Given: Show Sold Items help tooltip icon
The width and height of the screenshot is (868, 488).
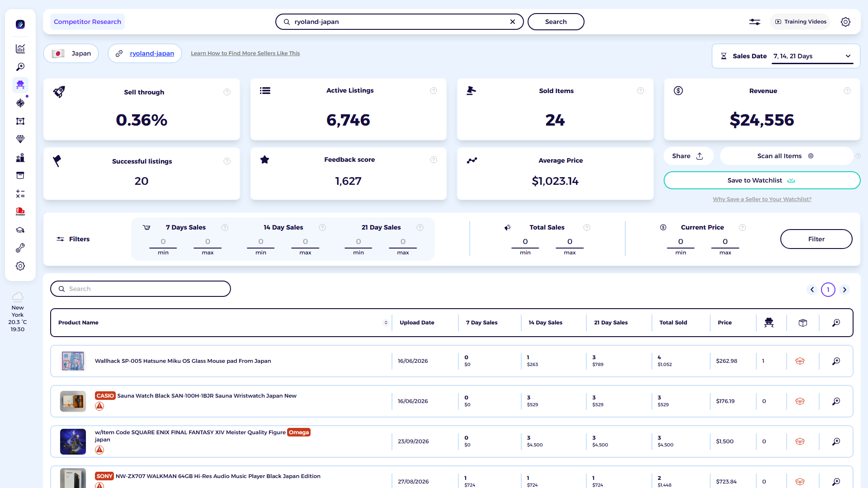Looking at the screenshot, I should point(641,91).
